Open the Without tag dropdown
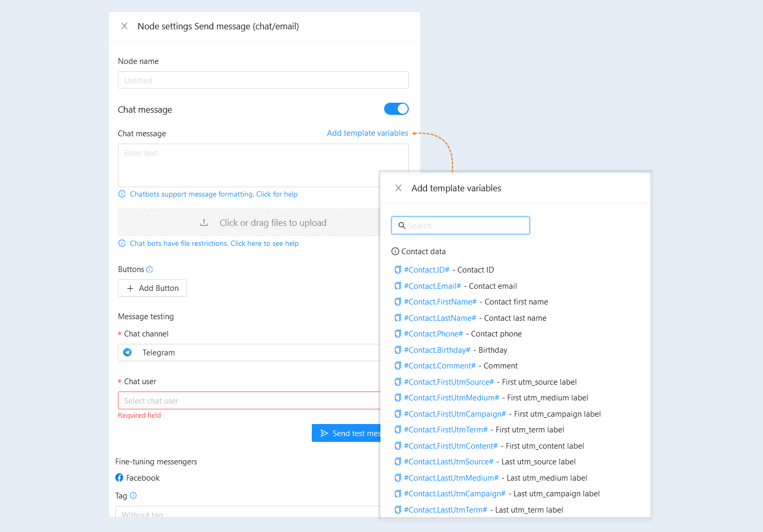763x532 pixels. tap(247, 512)
